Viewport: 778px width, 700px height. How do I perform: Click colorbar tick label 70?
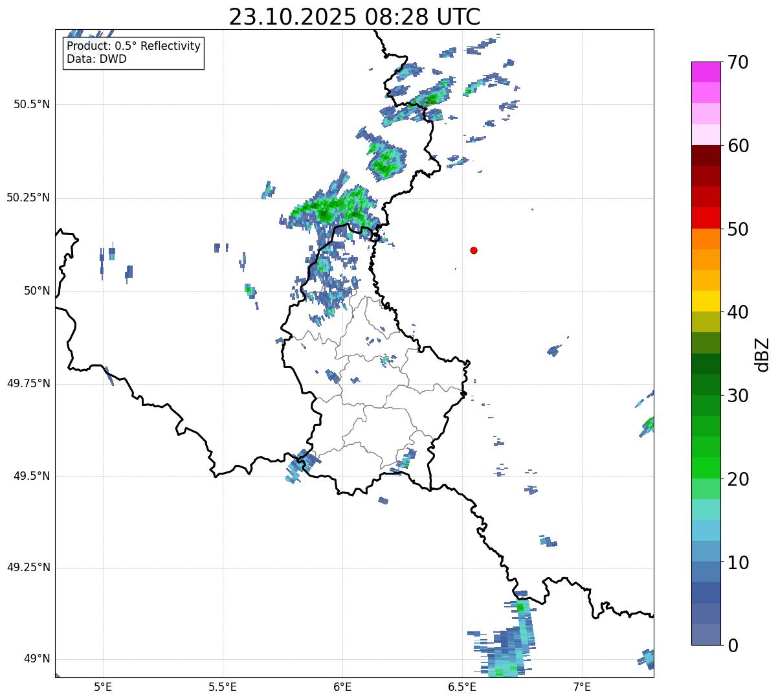pyautogui.click(x=738, y=63)
